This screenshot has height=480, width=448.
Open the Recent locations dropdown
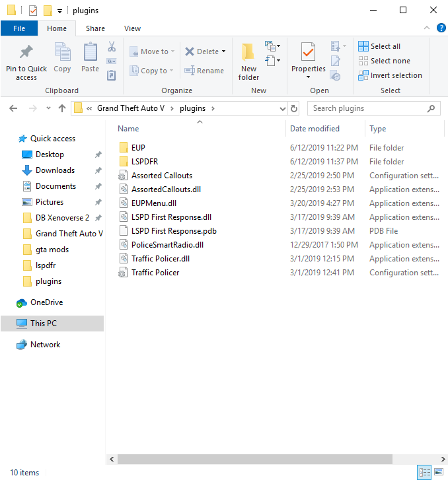48,108
